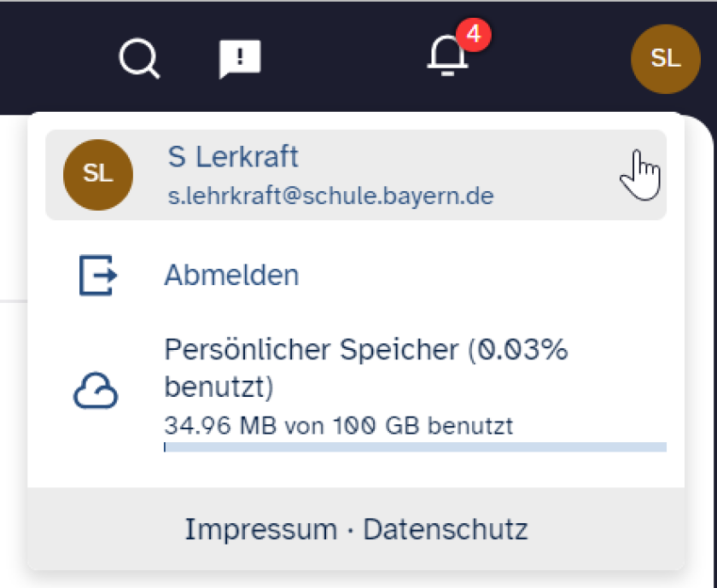Click the cloud storage icon
Image resolution: width=717 pixels, height=588 pixels.
[95, 392]
